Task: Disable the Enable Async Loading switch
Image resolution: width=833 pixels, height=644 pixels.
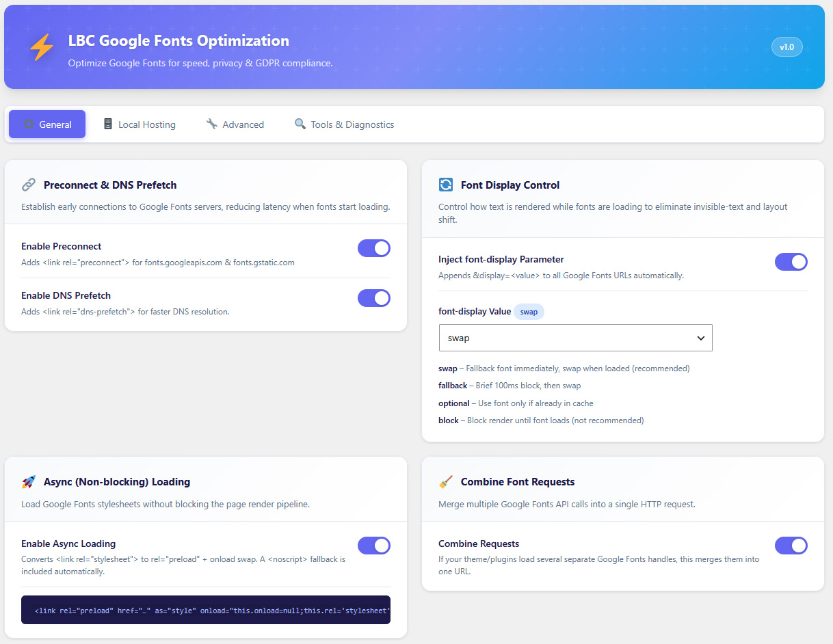Action: pyautogui.click(x=374, y=545)
